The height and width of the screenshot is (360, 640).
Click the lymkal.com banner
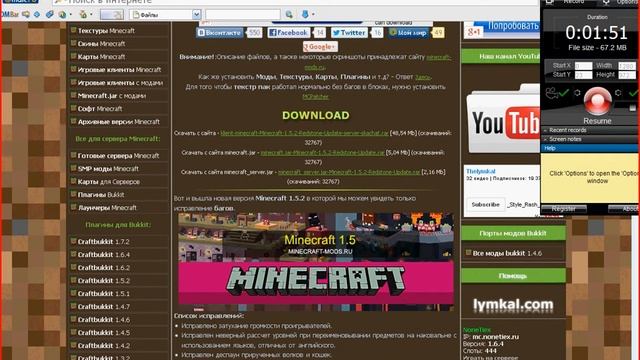pyautogui.click(x=513, y=304)
